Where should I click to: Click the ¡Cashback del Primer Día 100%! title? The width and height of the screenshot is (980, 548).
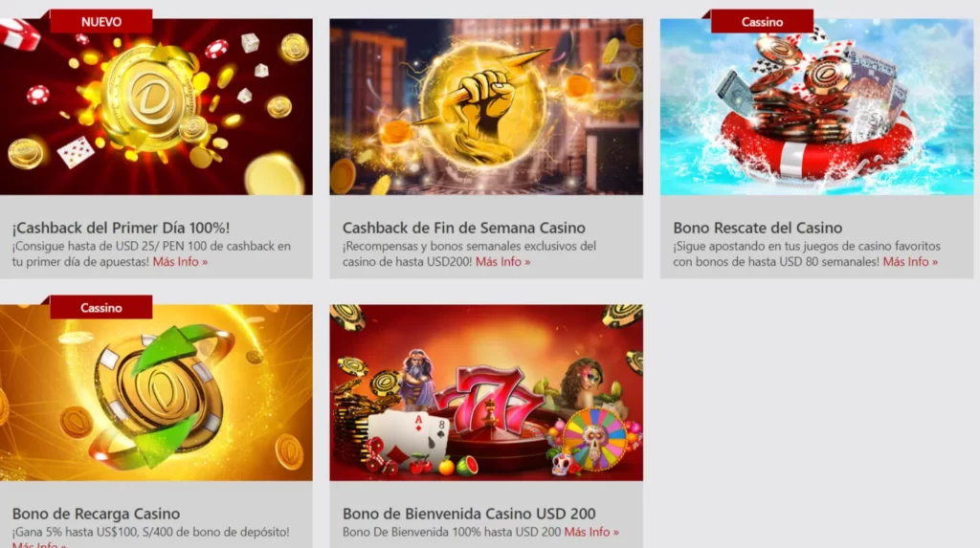click(x=122, y=228)
